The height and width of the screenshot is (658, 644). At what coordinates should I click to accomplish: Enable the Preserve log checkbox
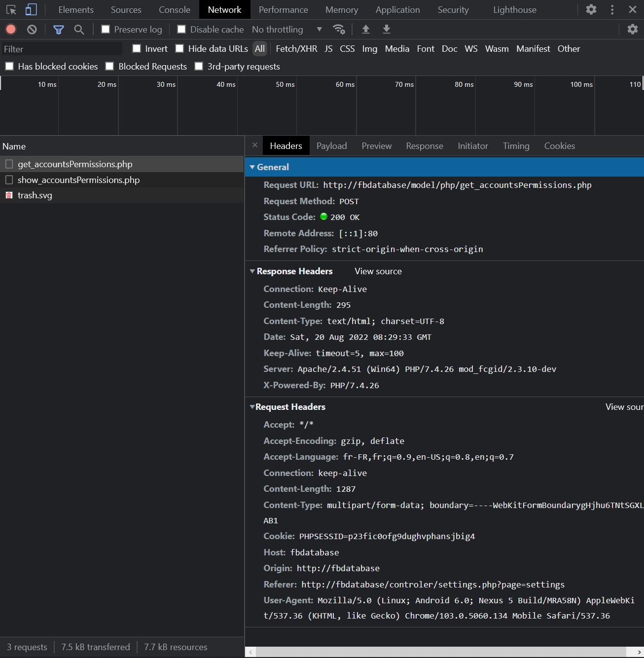pyautogui.click(x=106, y=30)
